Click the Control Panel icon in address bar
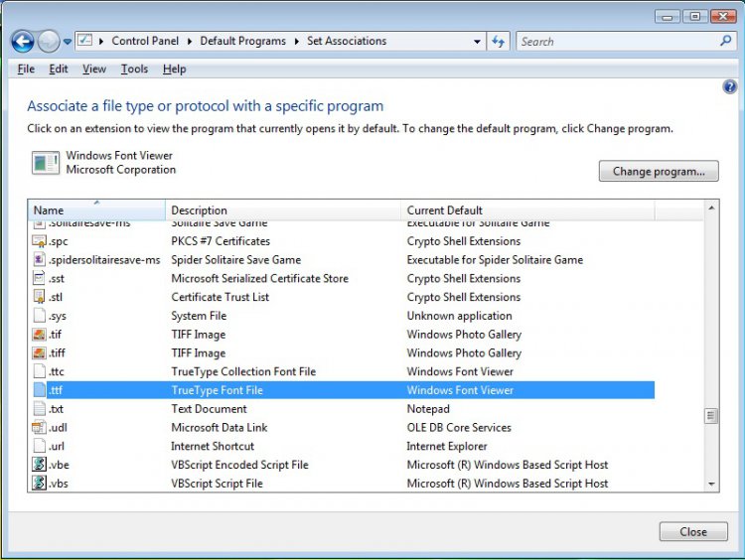745x560 pixels. 84,41
